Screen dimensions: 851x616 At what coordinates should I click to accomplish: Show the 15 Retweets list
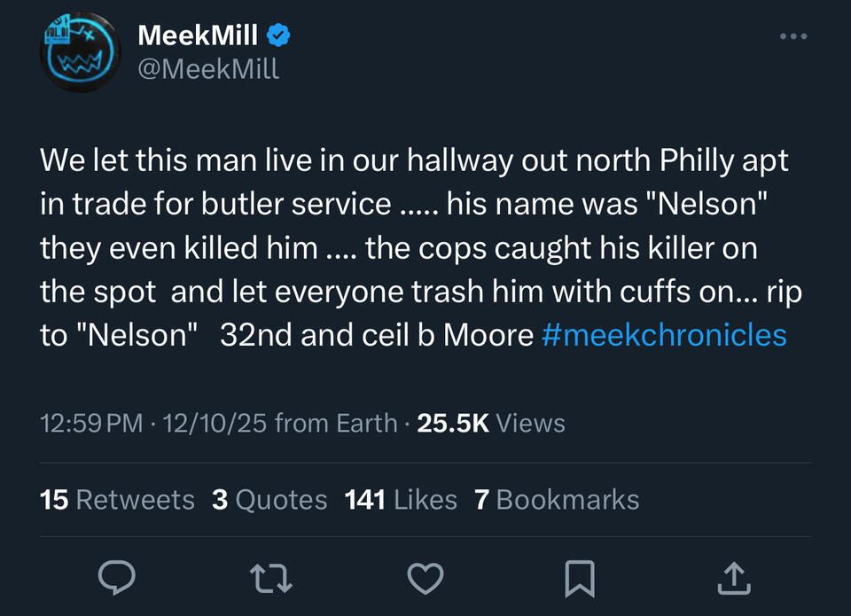[117, 500]
